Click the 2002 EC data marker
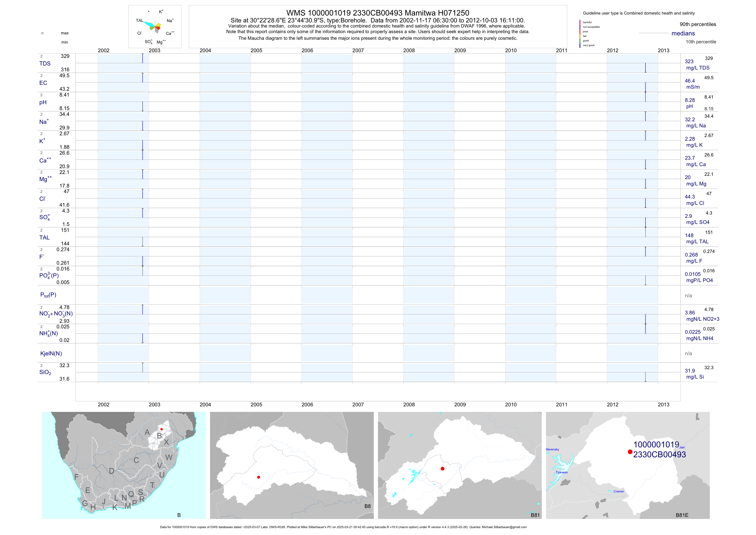 [143, 78]
